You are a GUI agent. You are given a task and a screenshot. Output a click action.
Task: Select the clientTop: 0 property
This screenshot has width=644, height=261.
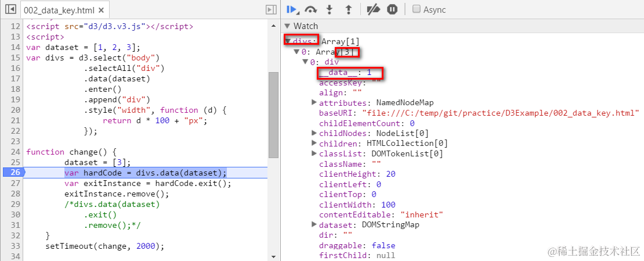[x=348, y=194]
